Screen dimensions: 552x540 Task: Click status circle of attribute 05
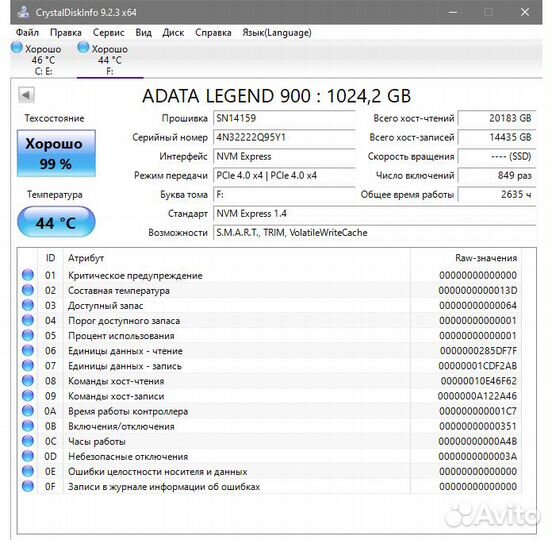(28, 335)
